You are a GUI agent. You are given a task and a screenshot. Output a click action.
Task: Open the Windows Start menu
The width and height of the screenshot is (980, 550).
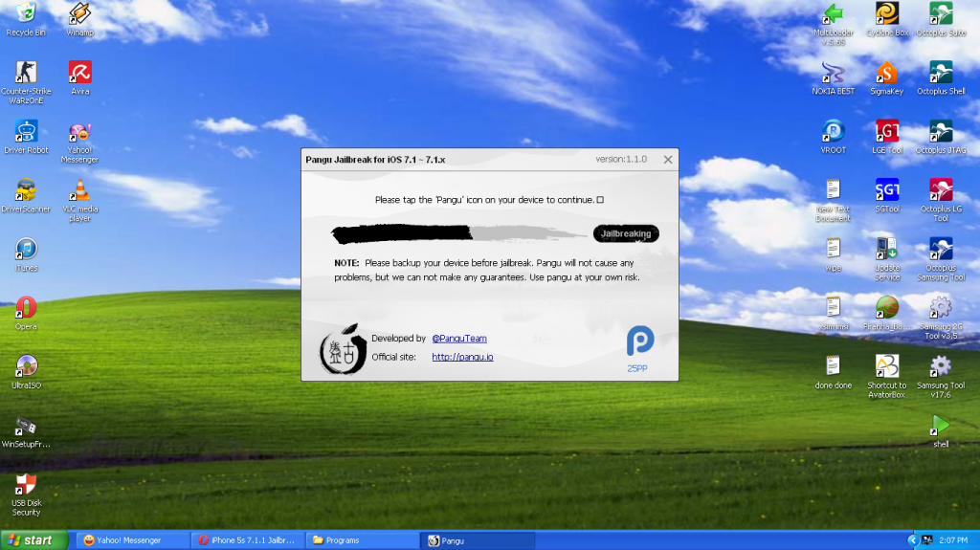(34, 540)
